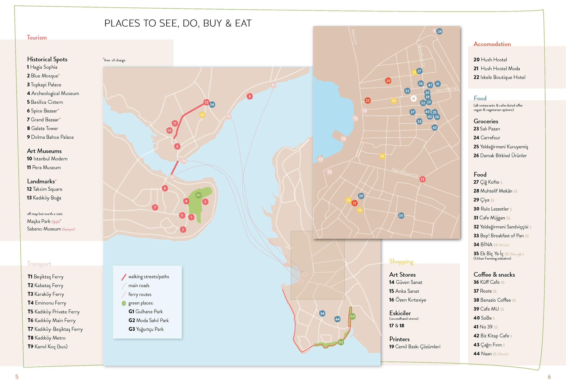Image resolution: width=566 pixels, height=392 pixels.
Task: Select yellow marker 16 on the main map
Action: pyautogui.click(x=202, y=115)
